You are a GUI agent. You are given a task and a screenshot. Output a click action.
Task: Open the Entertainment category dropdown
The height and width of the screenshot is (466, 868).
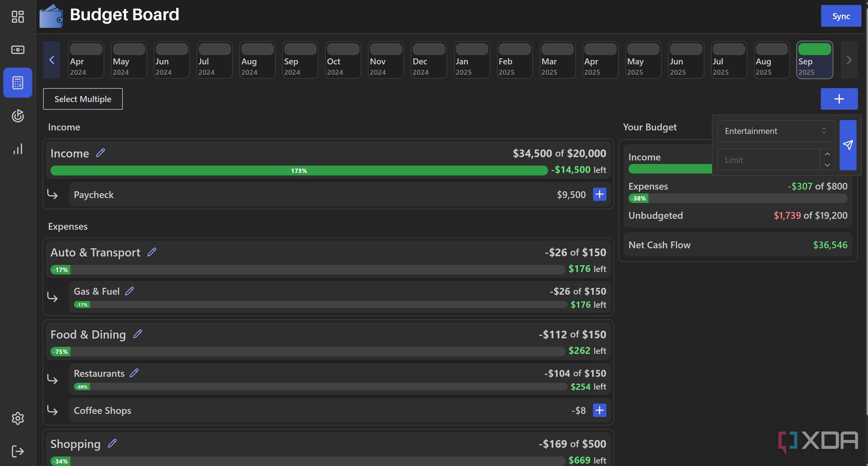(x=776, y=131)
